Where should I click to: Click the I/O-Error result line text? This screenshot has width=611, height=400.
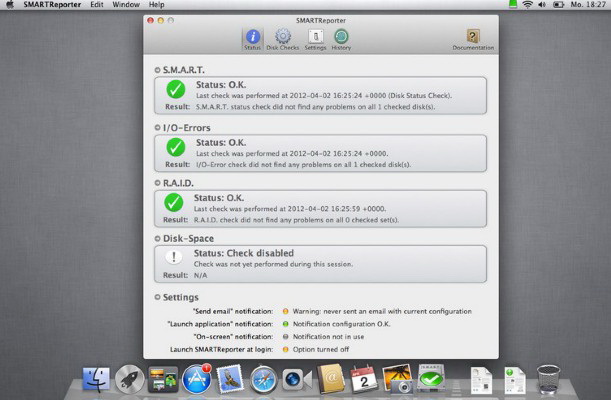click(304, 164)
